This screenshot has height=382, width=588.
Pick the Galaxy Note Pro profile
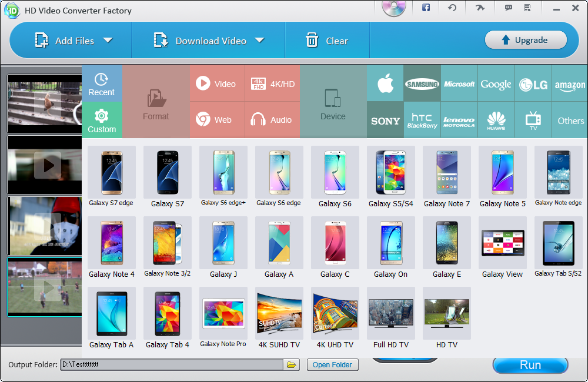pos(223,318)
